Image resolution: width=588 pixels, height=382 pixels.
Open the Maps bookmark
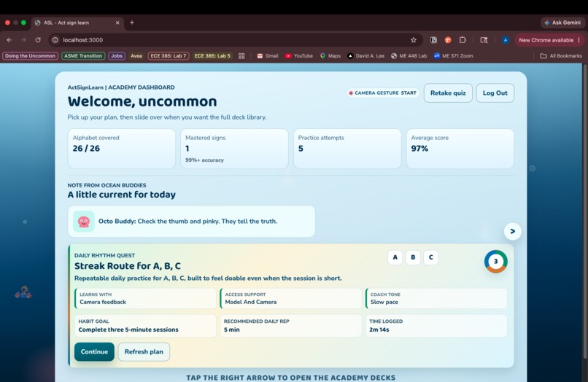[x=330, y=56]
